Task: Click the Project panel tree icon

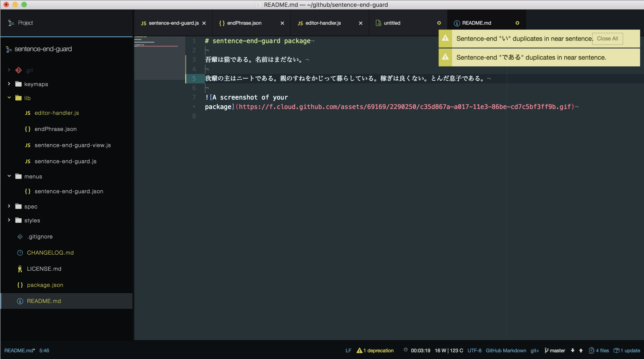Action: coord(11,23)
